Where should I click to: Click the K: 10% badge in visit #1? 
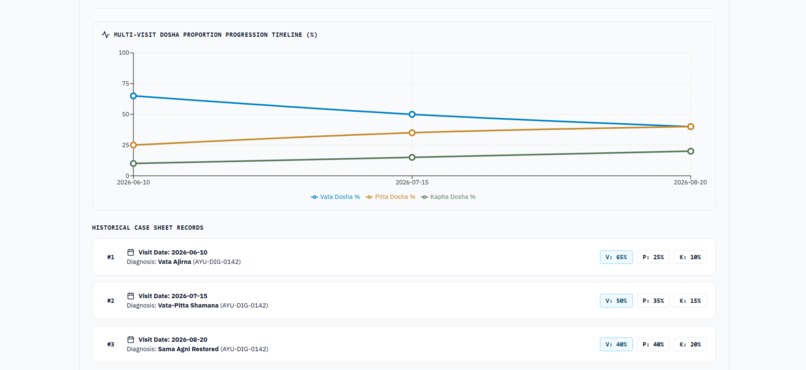click(690, 257)
